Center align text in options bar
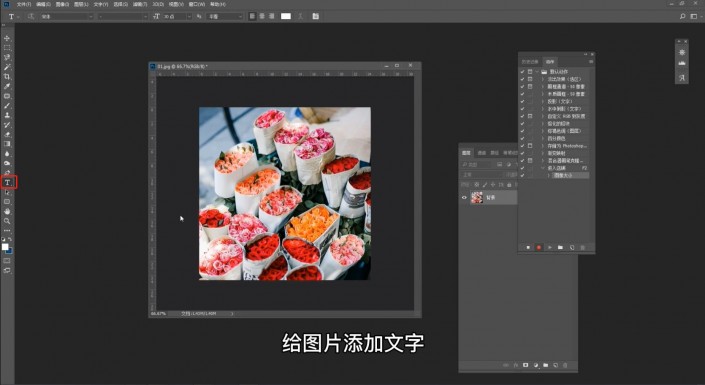 point(262,16)
